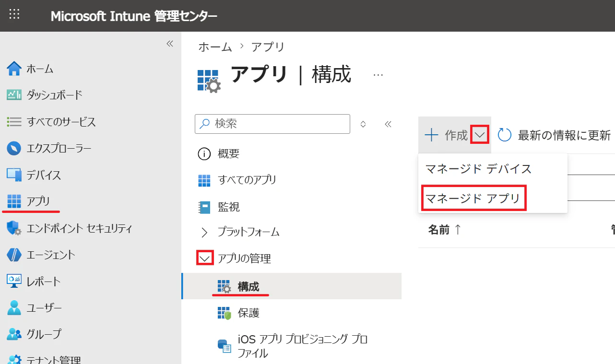615x364 pixels.
Task: Click the エンドポイント セキュリティ shield icon
Action: click(x=14, y=228)
